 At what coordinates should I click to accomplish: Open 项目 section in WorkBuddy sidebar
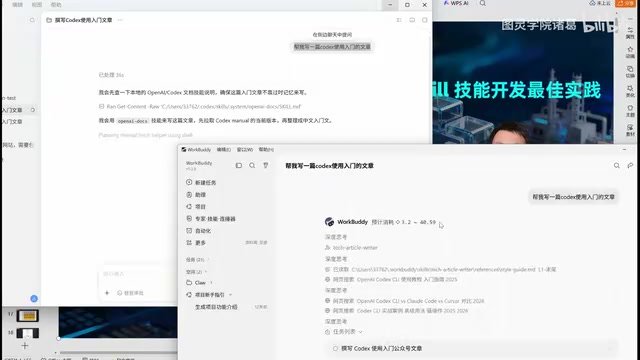coord(196,207)
